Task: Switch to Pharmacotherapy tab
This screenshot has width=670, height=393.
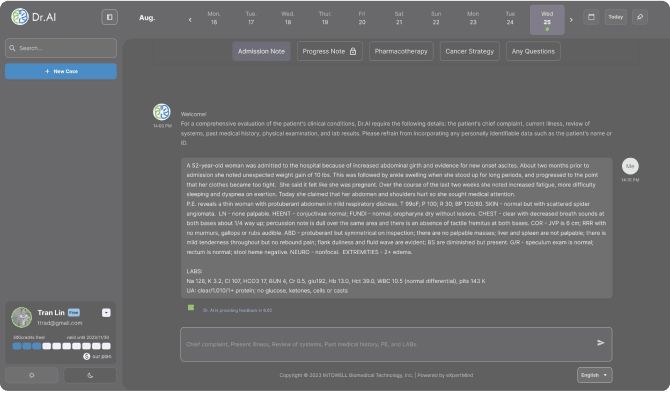Action: pos(401,51)
